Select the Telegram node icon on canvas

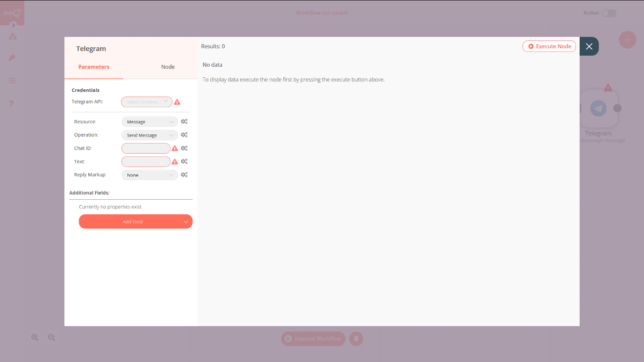coord(598,109)
